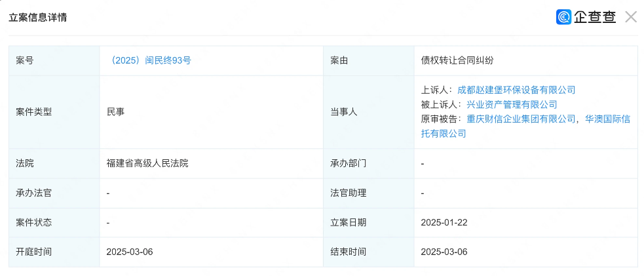Click the 承办法官 label cell
This screenshot has width=644, height=276.
[x=34, y=193]
